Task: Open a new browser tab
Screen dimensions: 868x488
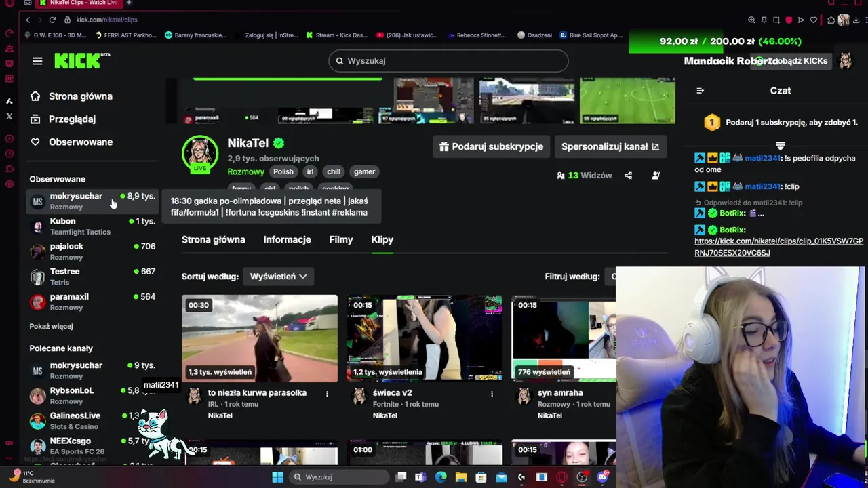Action: coord(128,3)
